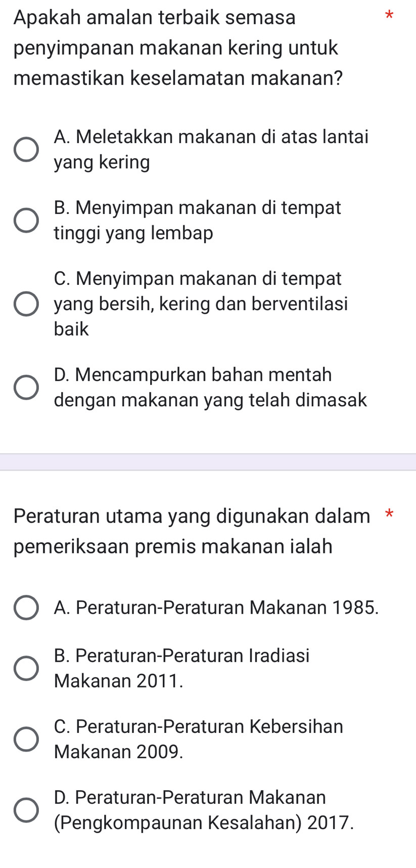Tap the label text 'Makanan 2009.'
Screen dimensions: 416x868
click(119, 752)
